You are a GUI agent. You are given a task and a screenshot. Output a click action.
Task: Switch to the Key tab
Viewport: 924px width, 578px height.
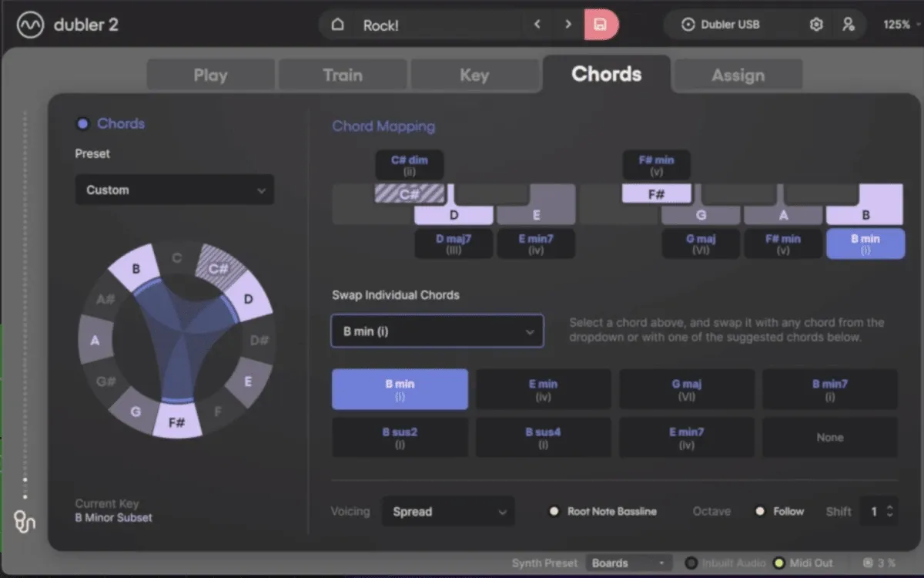pyautogui.click(x=474, y=76)
